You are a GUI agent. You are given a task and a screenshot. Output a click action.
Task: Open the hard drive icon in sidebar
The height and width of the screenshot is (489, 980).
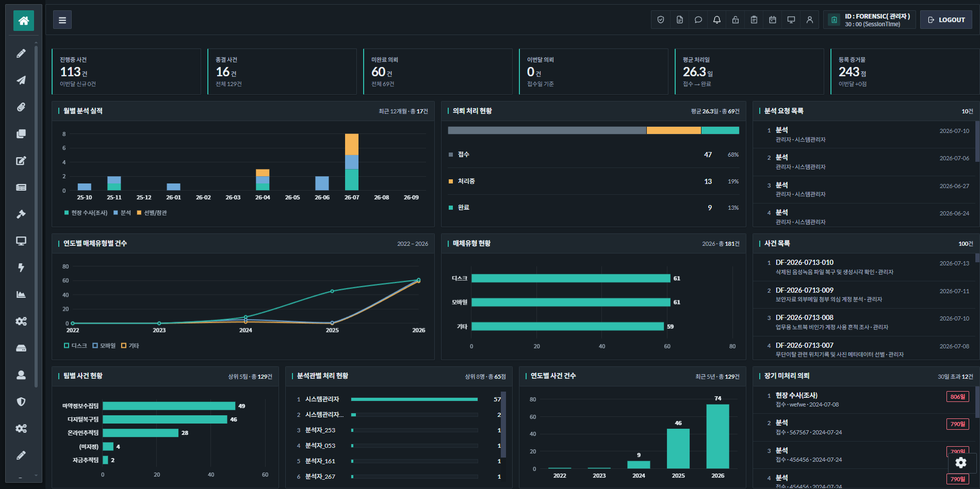coord(21,348)
